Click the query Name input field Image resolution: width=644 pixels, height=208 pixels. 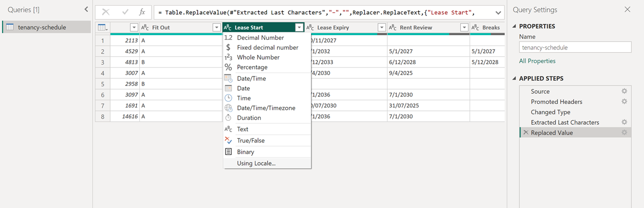(575, 47)
